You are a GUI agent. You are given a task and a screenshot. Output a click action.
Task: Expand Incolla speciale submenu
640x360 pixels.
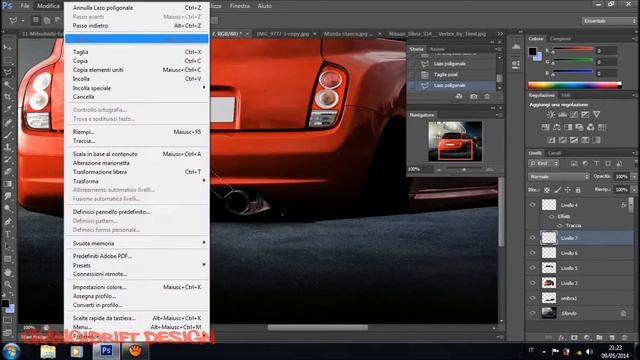click(x=137, y=88)
